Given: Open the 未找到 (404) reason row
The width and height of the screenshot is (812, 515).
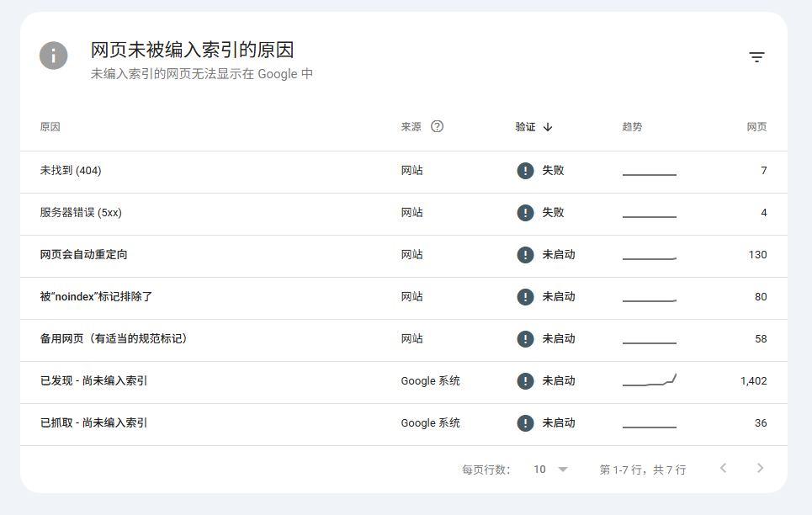Looking at the screenshot, I should pyautogui.click(x=403, y=172).
